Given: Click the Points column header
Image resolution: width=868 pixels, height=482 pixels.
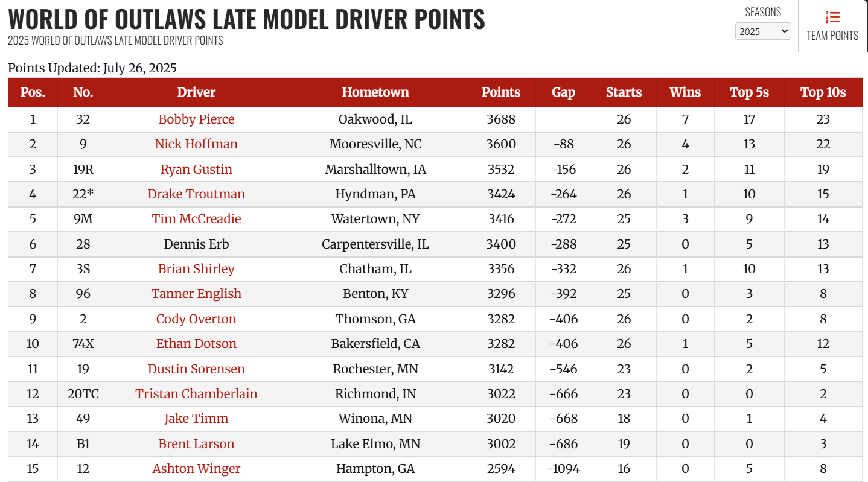Looking at the screenshot, I should 501,92.
